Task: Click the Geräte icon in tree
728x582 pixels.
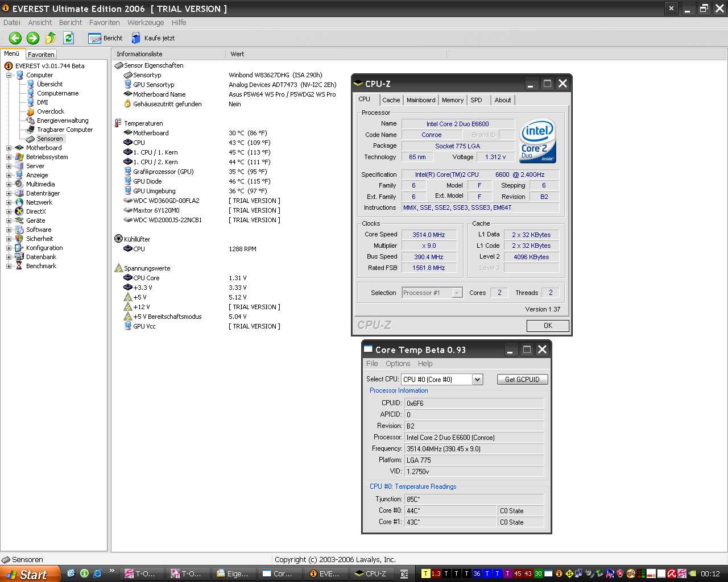Action: [x=19, y=221]
